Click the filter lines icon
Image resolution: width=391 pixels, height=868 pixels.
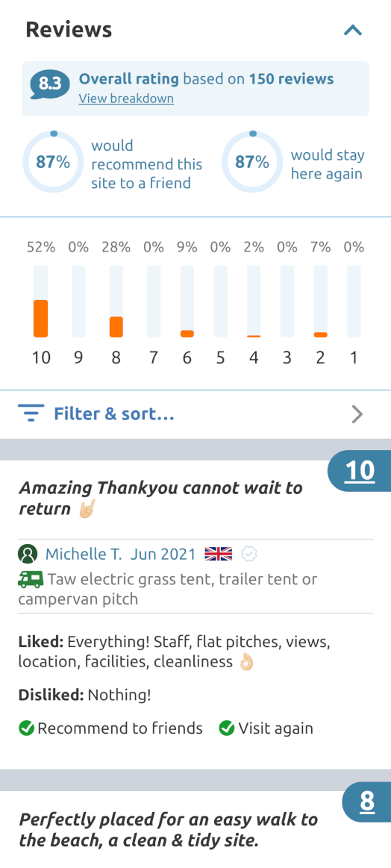click(31, 413)
